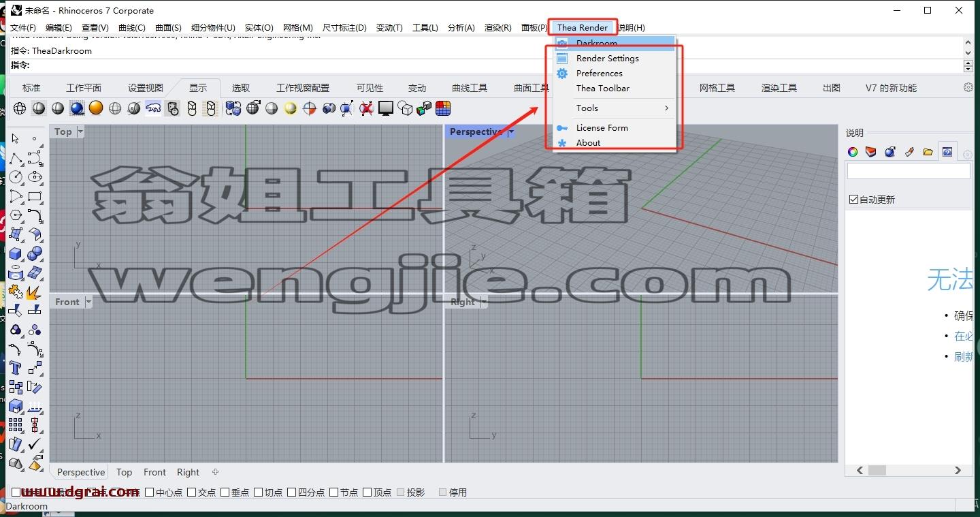Open the Front viewport title dropdown arrow
The width and height of the screenshot is (980, 517).
(88, 302)
